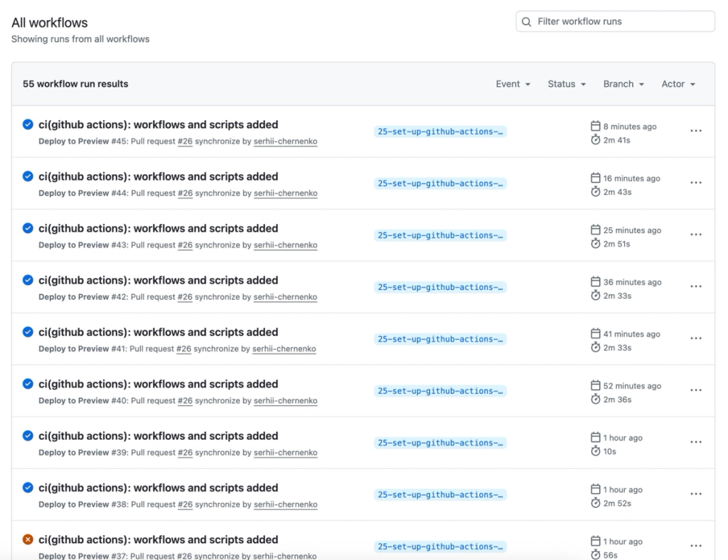Image resolution: width=728 pixels, height=560 pixels.
Task: Click stopwatch icon beside 2m 43s
Action: (x=596, y=192)
